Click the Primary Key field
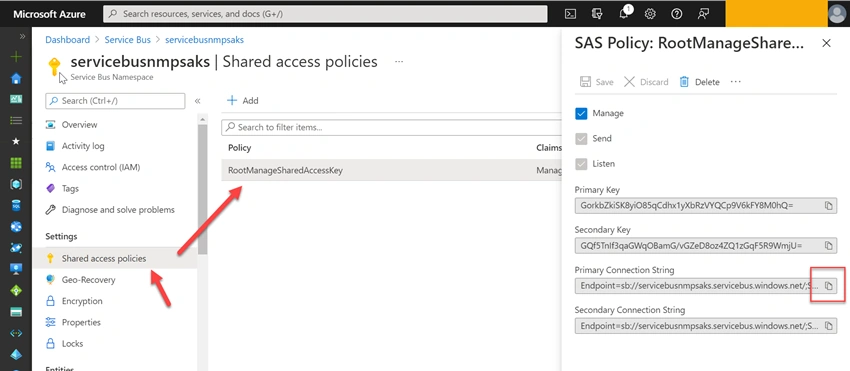 pos(706,206)
